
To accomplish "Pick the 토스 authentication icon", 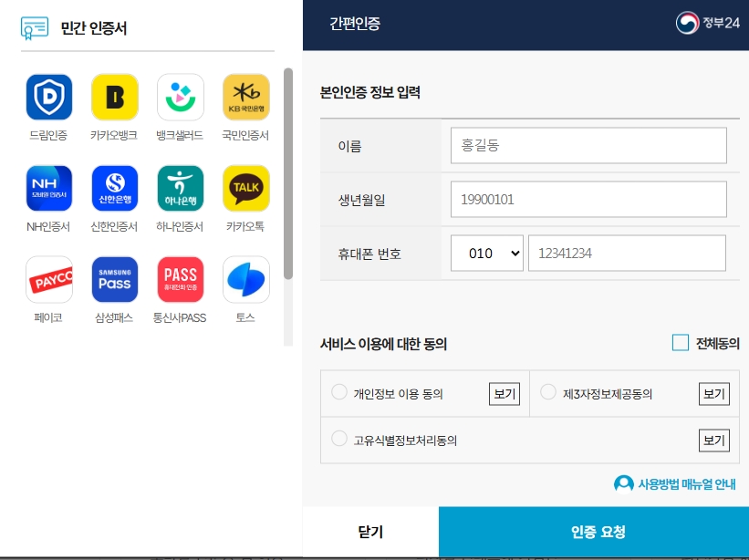I will coord(246,279).
